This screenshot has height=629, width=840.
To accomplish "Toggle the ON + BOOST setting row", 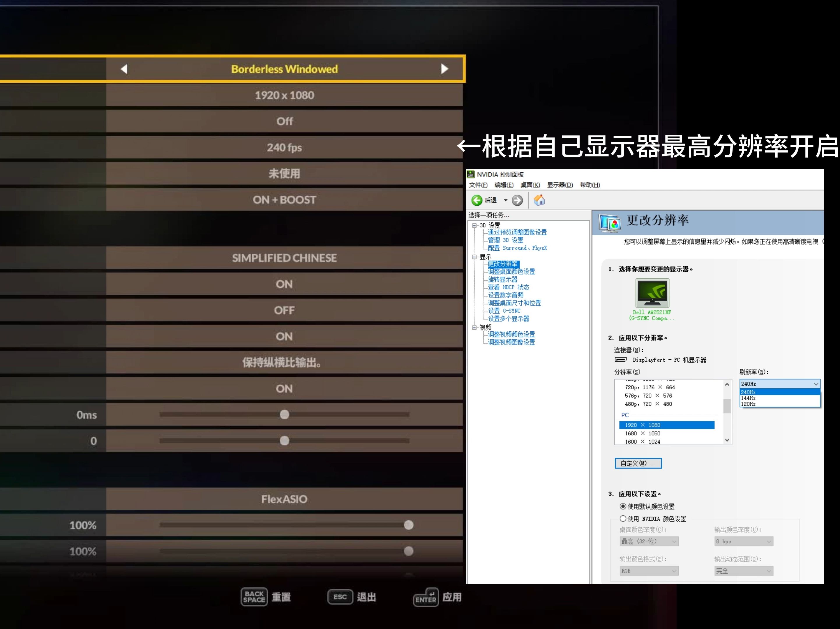I will pyautogui.click(x=284, y=200).
